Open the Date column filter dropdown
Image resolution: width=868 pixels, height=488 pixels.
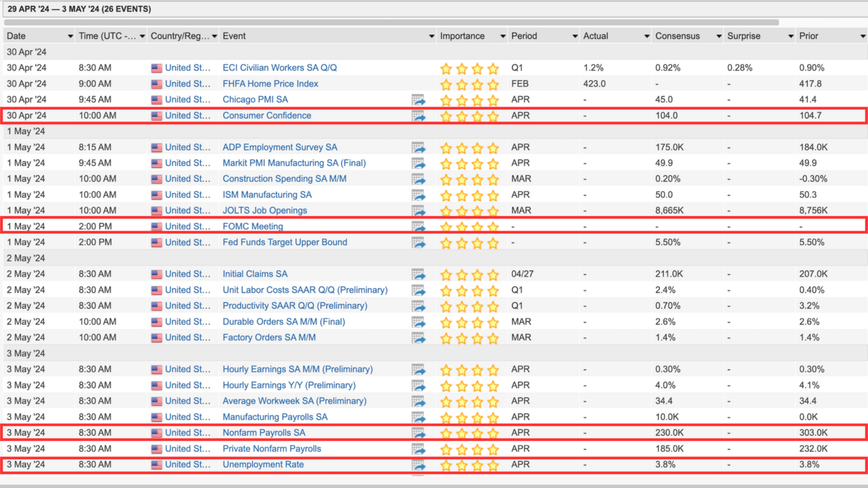point(70,36)
